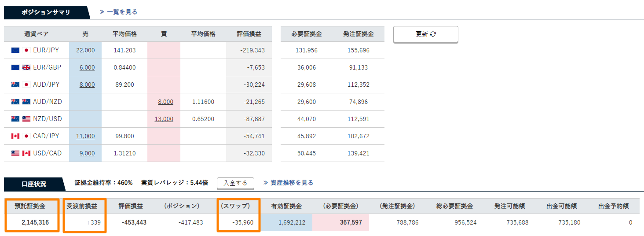The width and height of the screenshot is (644, 236).
Task: Open EUR/GBP sell quantity 6,000
Action: coord(87,67)
